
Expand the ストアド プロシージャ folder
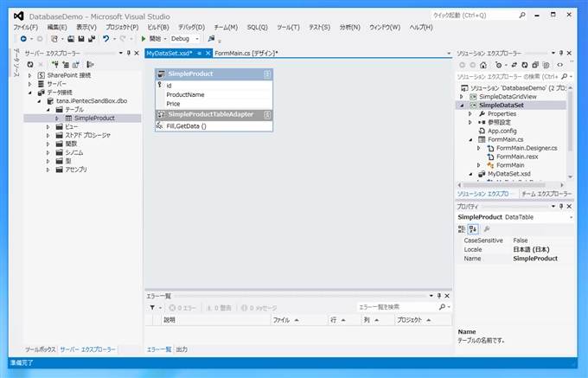point(48,136)
